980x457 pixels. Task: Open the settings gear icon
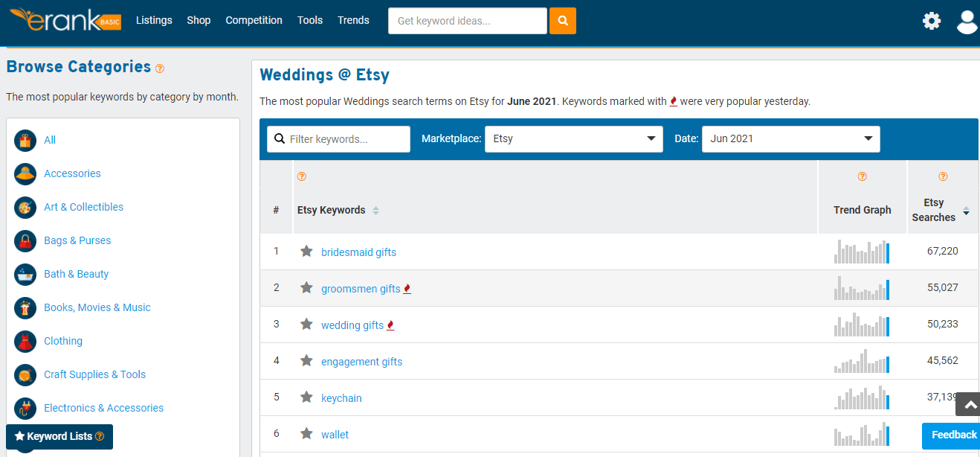coord(932,21)
